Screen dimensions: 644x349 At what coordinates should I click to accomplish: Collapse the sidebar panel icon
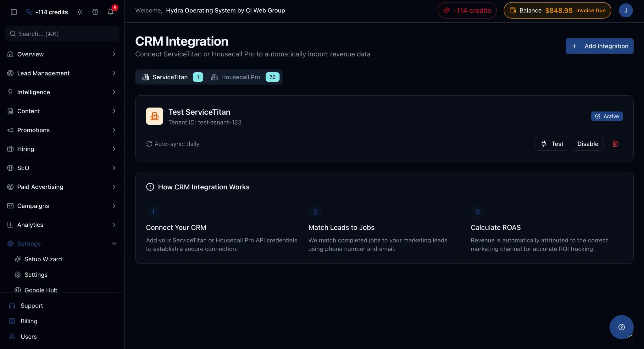[14, 12]
